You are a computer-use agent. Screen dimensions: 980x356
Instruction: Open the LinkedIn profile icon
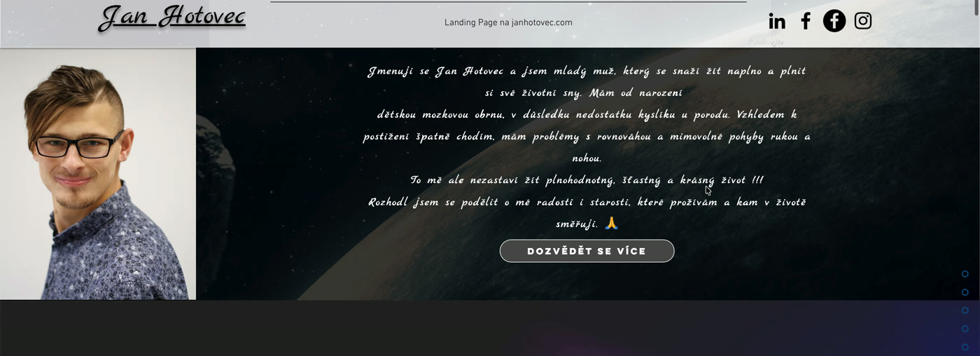777,22
